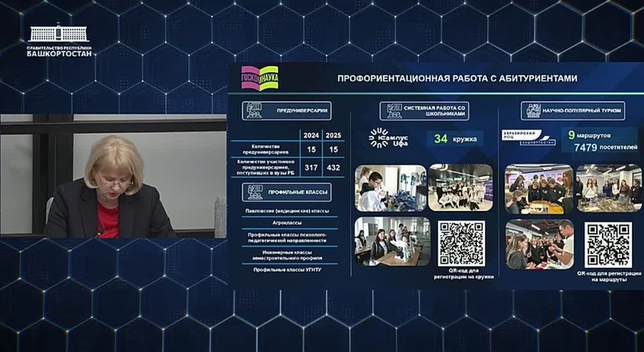This screenshot has width=644, height=352.
Task: Click the icon beside ПРОФИЛЬНЫЕ КЛАССЫ header
Action: 252,192
